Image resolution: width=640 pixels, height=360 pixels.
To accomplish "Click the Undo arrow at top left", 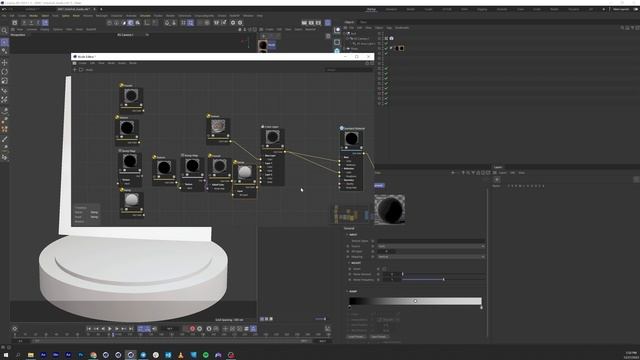I will point(4,9).
